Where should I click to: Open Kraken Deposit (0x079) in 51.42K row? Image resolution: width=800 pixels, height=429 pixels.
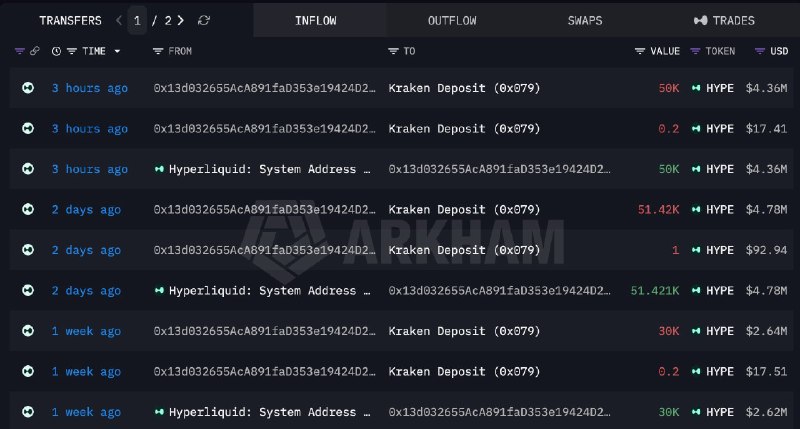pos(464,209)
